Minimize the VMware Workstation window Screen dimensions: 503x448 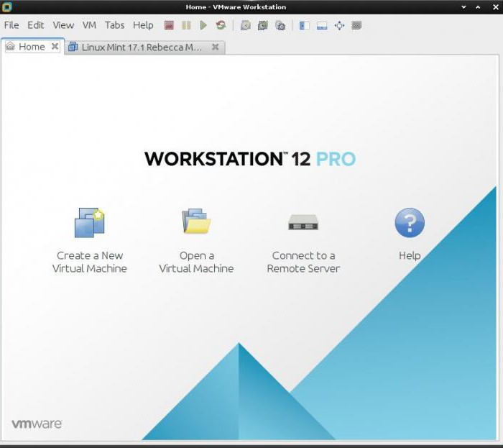463,7
